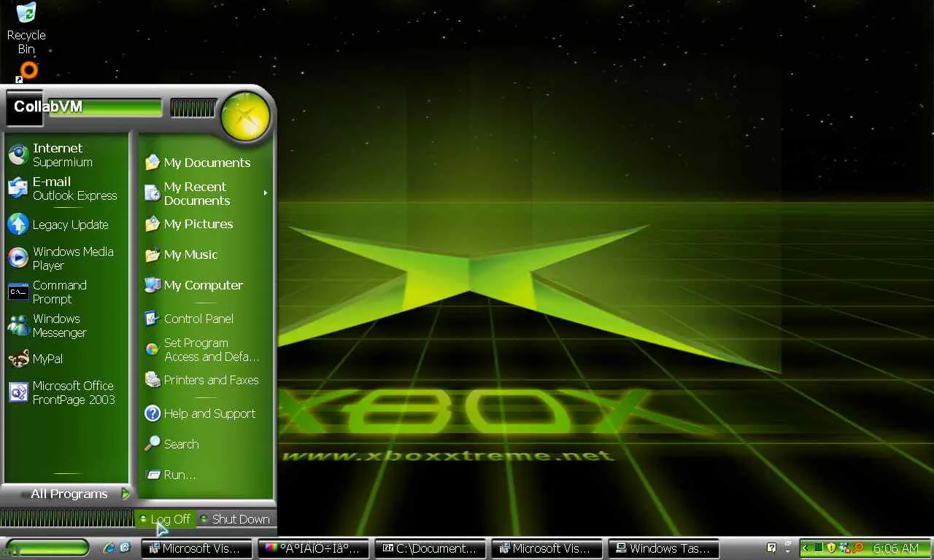The image size is (934, 560).
Task: Open the orange ring desktop shortcut
Action: click(x=28, y=71)
